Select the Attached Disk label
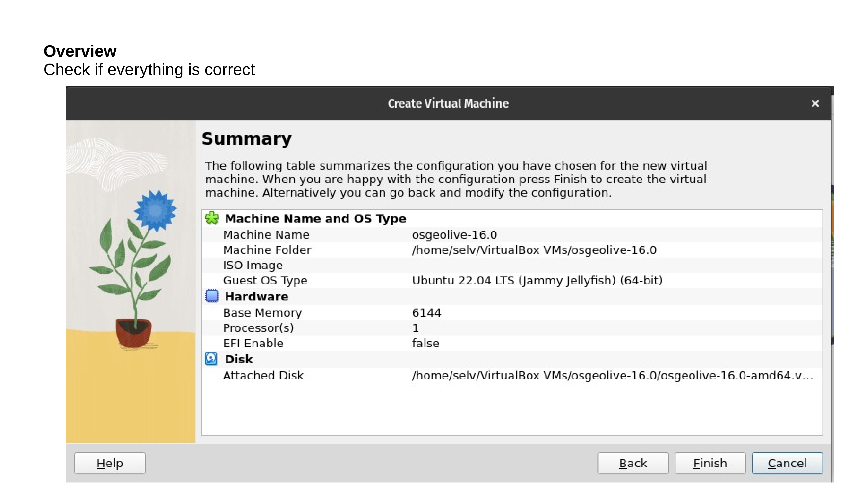Screen dimensions: 868x488 263,375
